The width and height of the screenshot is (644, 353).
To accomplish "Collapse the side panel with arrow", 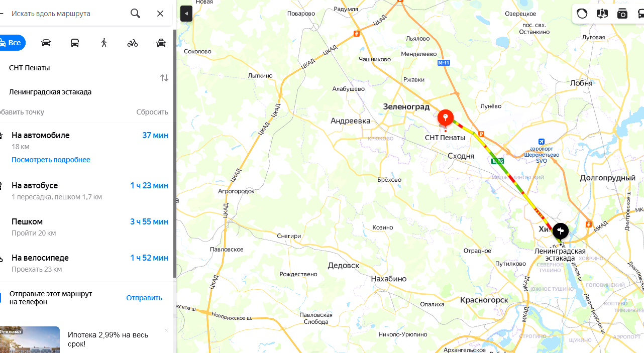I will pyautogui.click(x=186, y=14).
